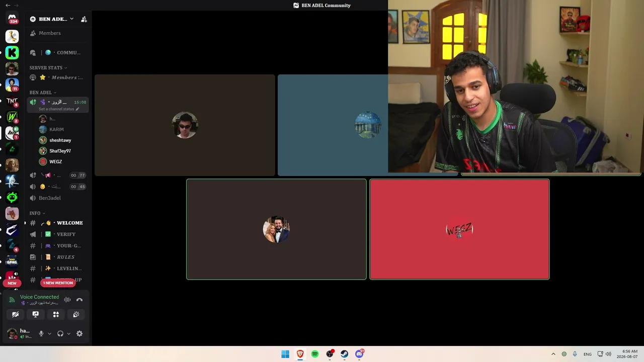Go back with the title bar arrow

(8, 5)
